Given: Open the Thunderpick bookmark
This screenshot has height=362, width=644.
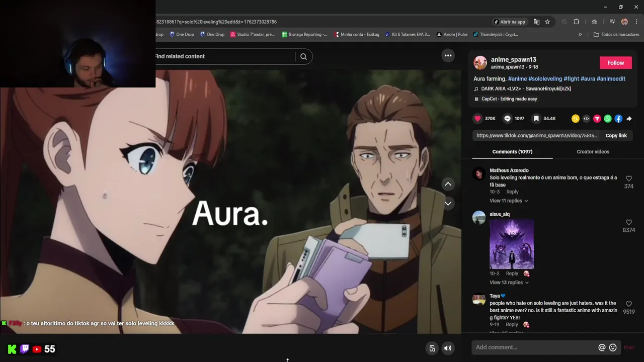Looking at the screenshot, I should [x=496, y=35].
